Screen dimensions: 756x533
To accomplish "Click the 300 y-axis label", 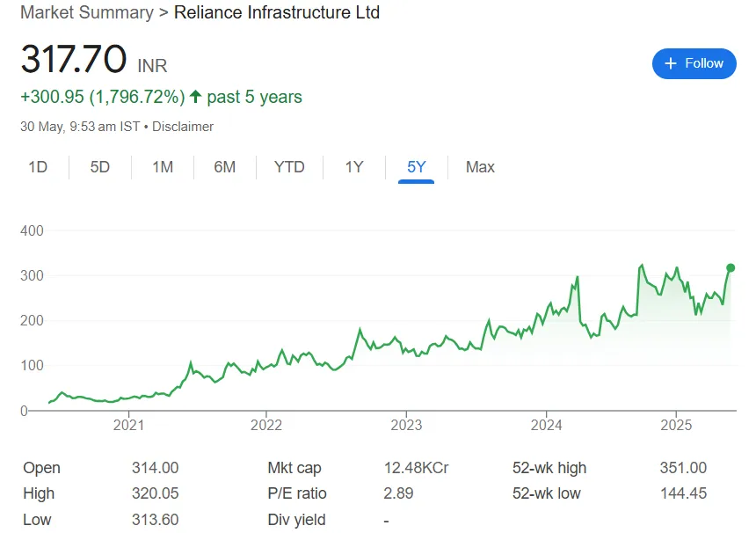I will tap(32, 275).
